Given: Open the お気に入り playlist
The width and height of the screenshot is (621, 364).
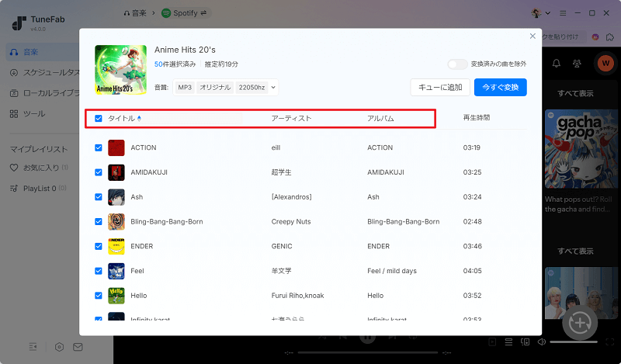Looking at the screenshot, I should click(x=39, y=168).
